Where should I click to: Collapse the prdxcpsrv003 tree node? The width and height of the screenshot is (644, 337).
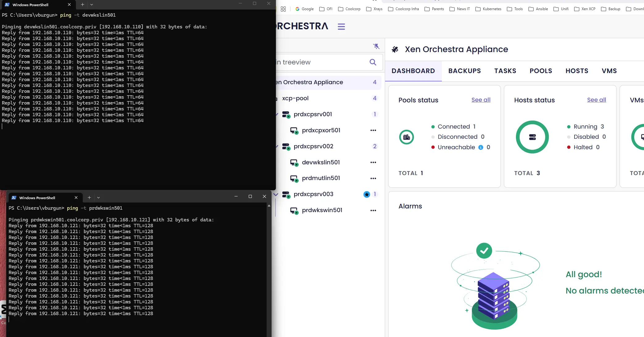(276, 194)
